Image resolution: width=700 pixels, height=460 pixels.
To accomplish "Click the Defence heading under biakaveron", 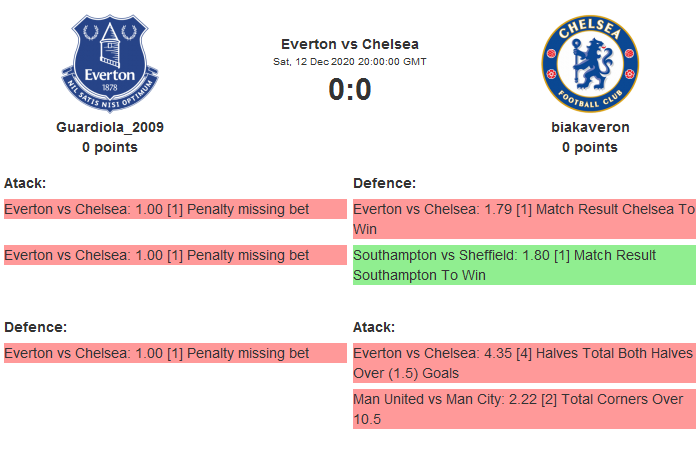I will pos(385,183).
